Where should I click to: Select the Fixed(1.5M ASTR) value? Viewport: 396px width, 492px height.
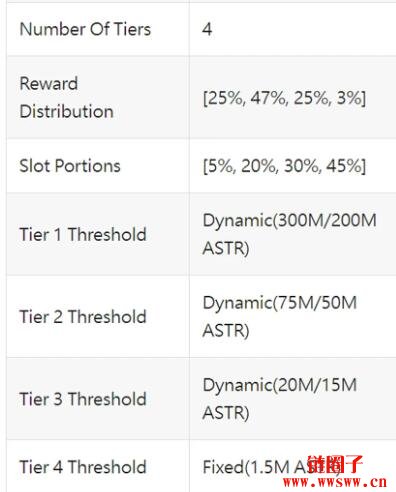(x=272, y=467)
